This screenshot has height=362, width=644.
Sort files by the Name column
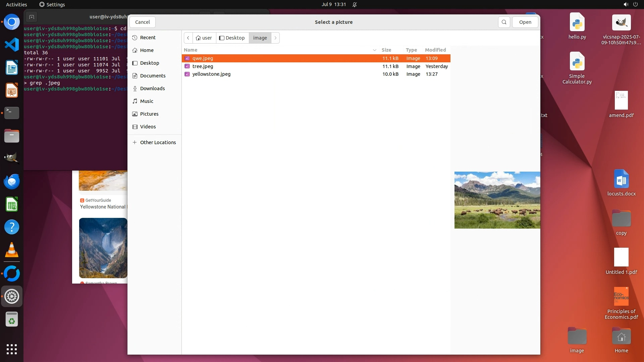191,50
